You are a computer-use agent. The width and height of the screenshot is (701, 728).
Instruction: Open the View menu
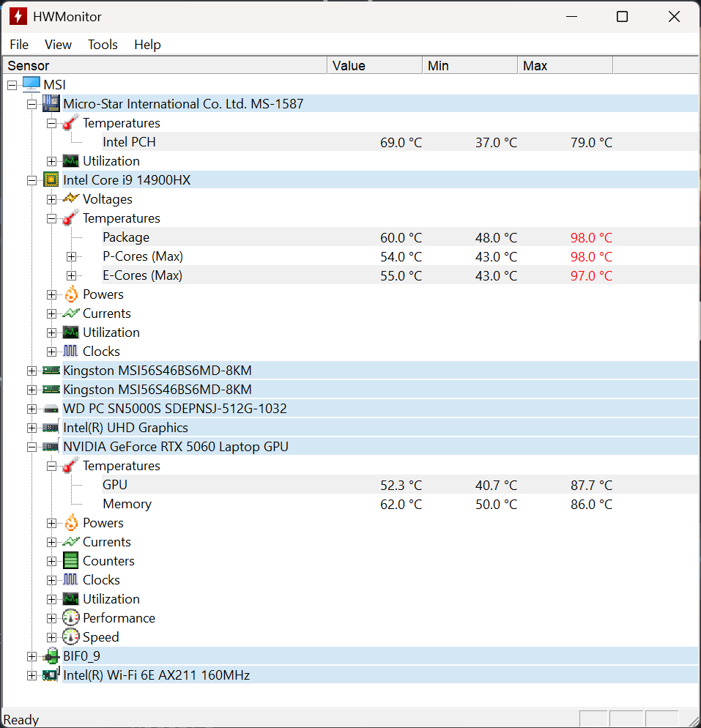(58, 45)
